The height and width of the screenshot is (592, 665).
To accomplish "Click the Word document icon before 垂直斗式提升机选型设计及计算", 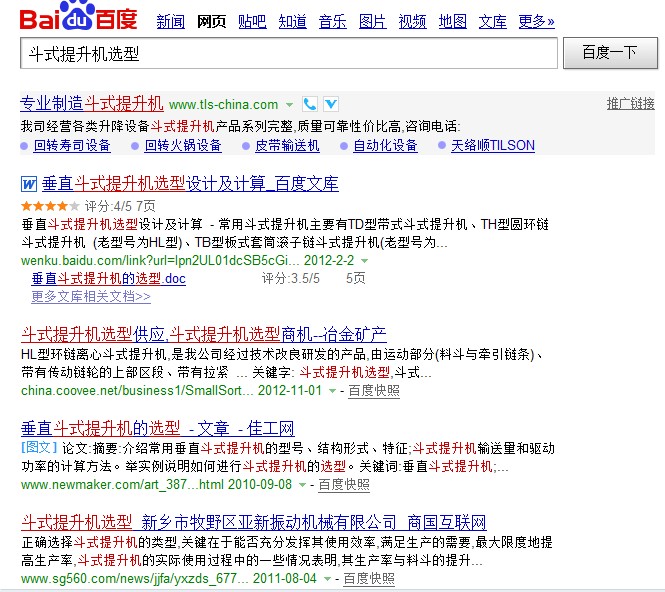I will coord(29,184).
